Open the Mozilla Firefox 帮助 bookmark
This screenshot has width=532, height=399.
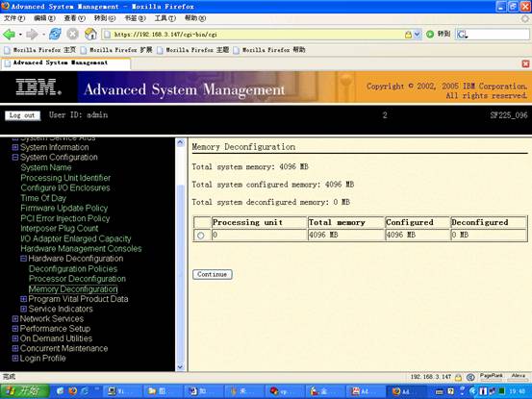click(269, 50)
